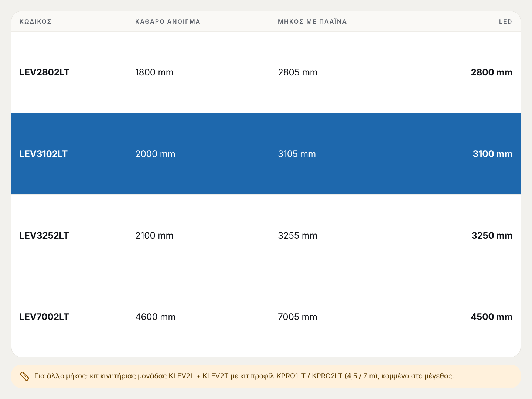Click the 3105 mm length value

point(297,154)
